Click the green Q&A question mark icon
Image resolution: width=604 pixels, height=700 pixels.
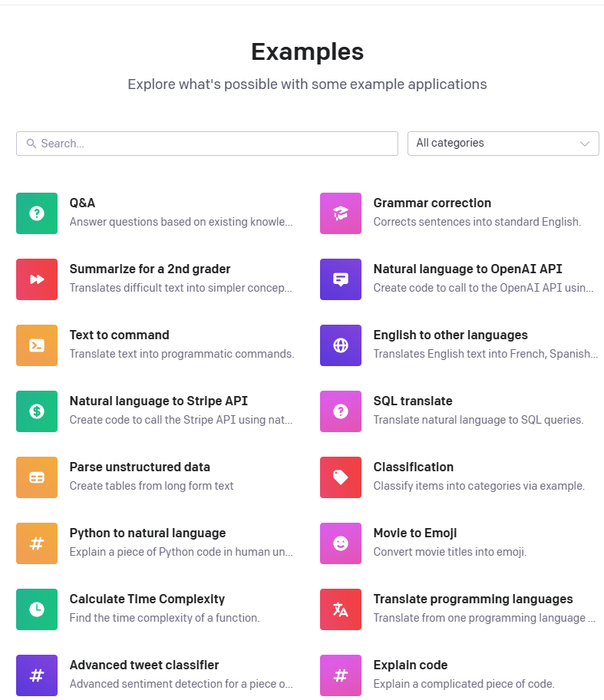point(37,213)
